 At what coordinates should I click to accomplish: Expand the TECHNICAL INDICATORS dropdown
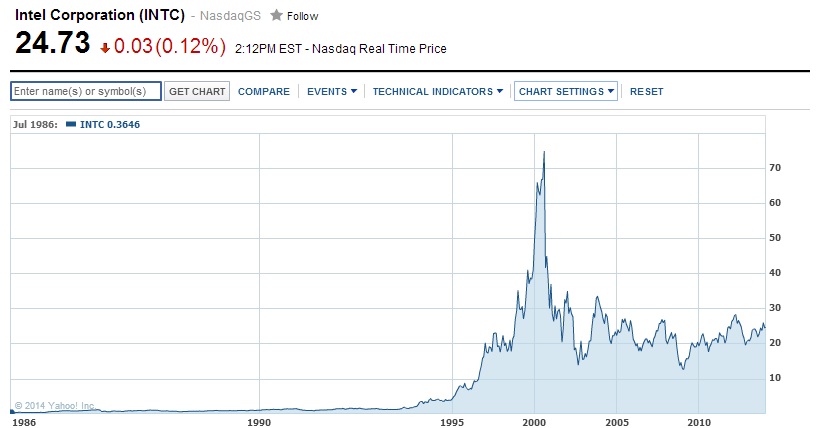pyautogui.click(x=438, y=91)
